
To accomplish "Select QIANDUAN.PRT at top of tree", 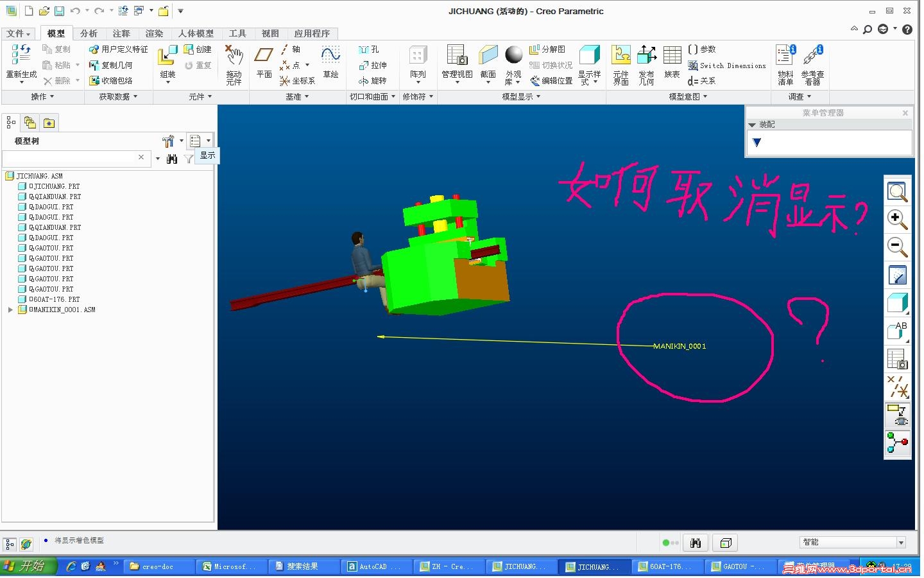I will [55, 197].
